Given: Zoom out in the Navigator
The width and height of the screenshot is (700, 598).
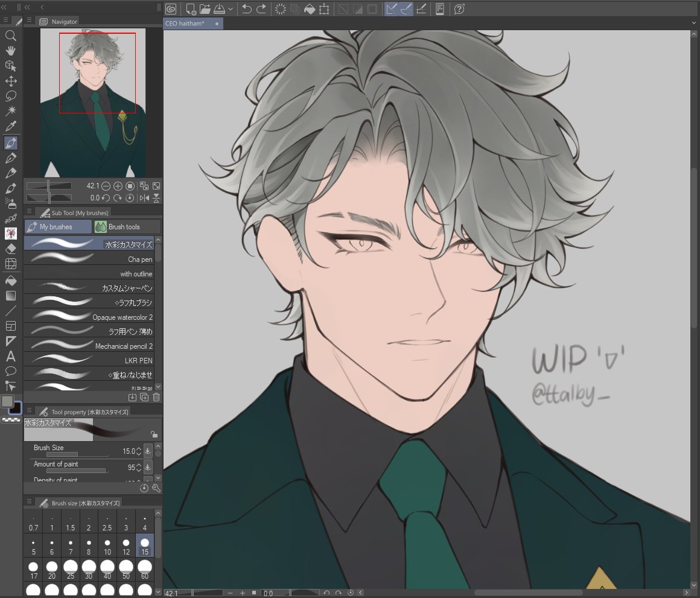Looking at the screenshot, I should coord(106,186).
